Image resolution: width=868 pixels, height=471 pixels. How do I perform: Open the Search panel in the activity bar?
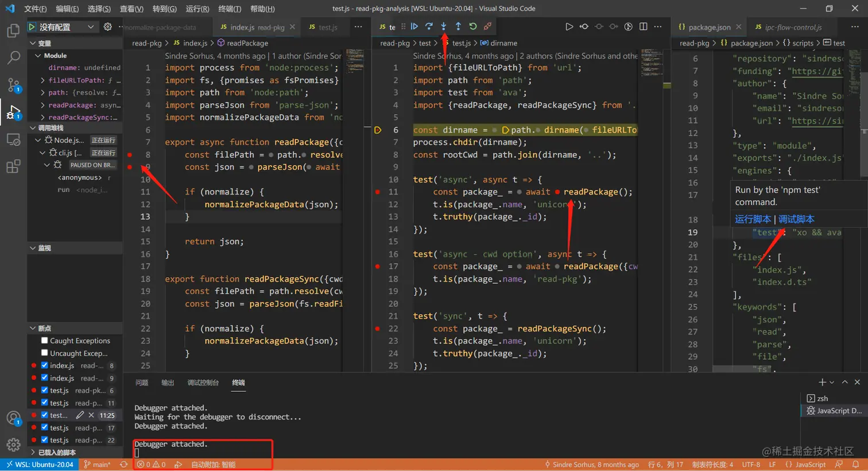[x=14, y=57]
